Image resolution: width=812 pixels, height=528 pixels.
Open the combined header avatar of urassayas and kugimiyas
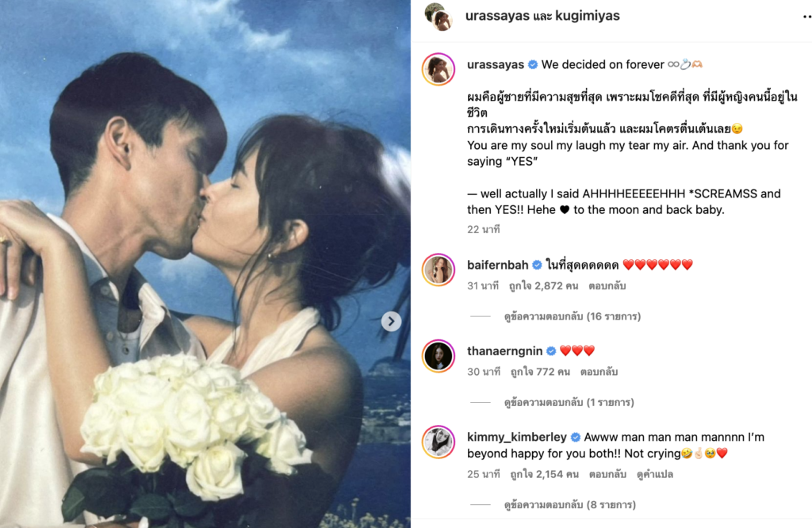[x=439, y=17]
